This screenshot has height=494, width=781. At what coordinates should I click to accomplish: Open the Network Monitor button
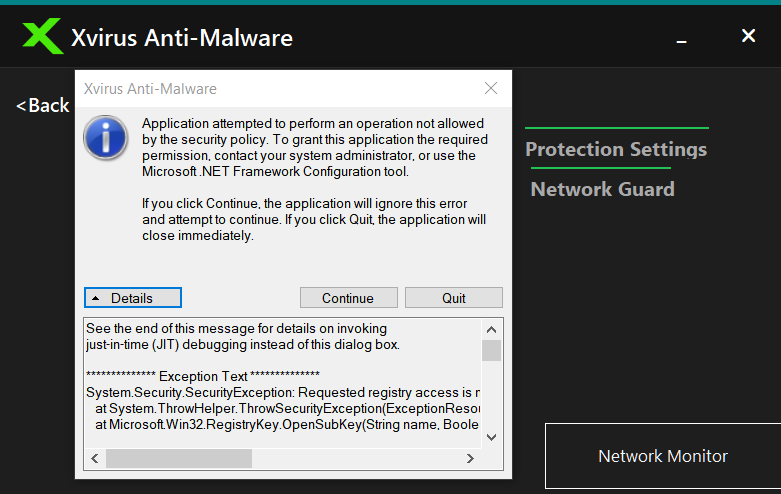[662, 456]
